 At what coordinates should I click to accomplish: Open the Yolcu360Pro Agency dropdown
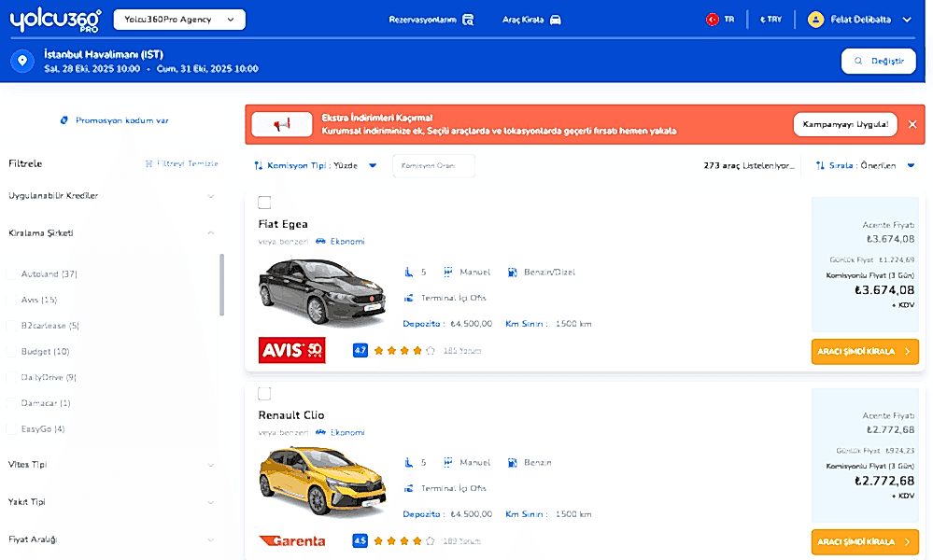179,20
